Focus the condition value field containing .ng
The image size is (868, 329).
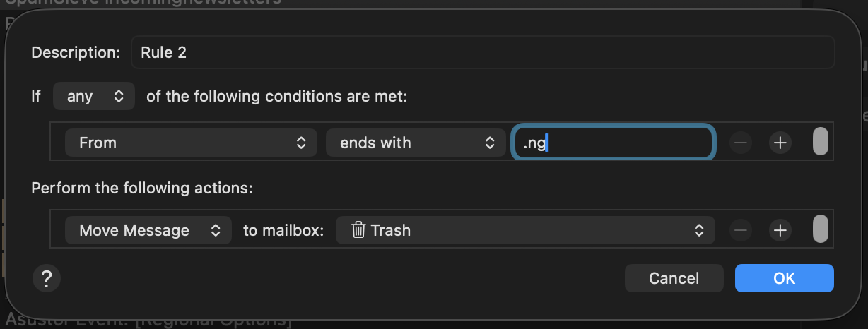click(613, 143)
